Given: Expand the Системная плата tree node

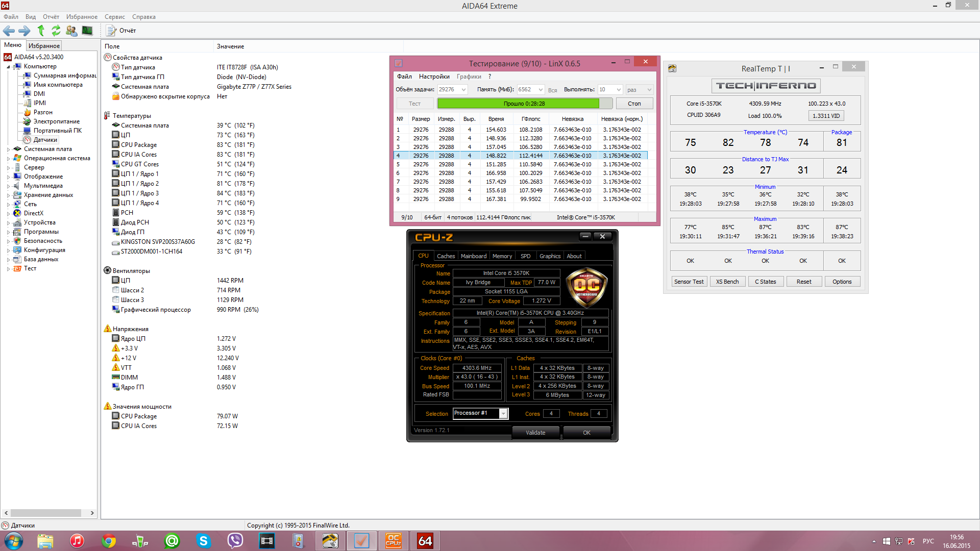Looking at the screenshot, I should point(8,149).
